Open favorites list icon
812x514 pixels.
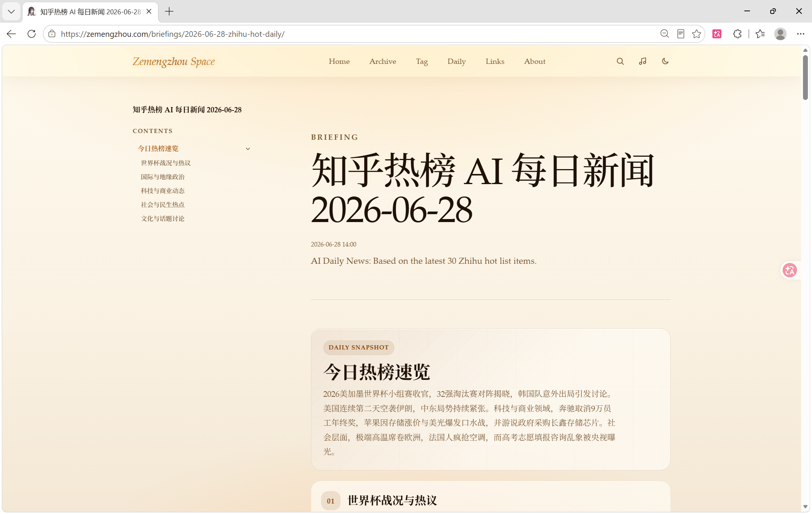tap(760, 34)
